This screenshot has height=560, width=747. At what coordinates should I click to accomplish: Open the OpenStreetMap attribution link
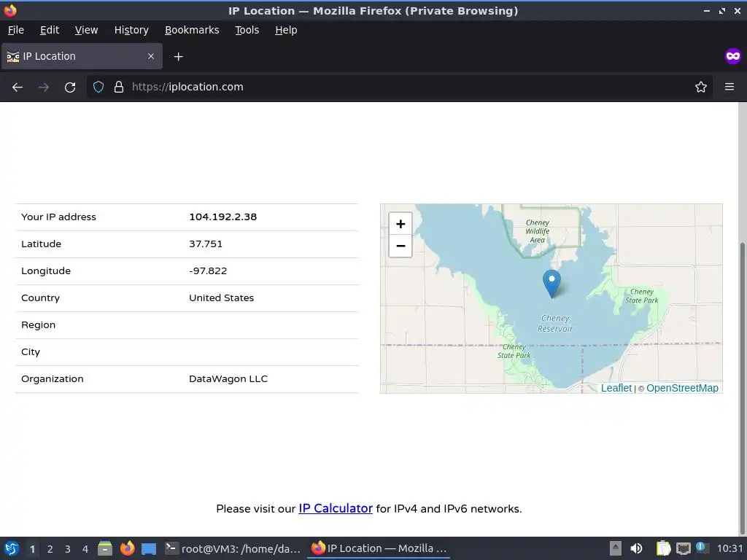[x=682, y=388]
